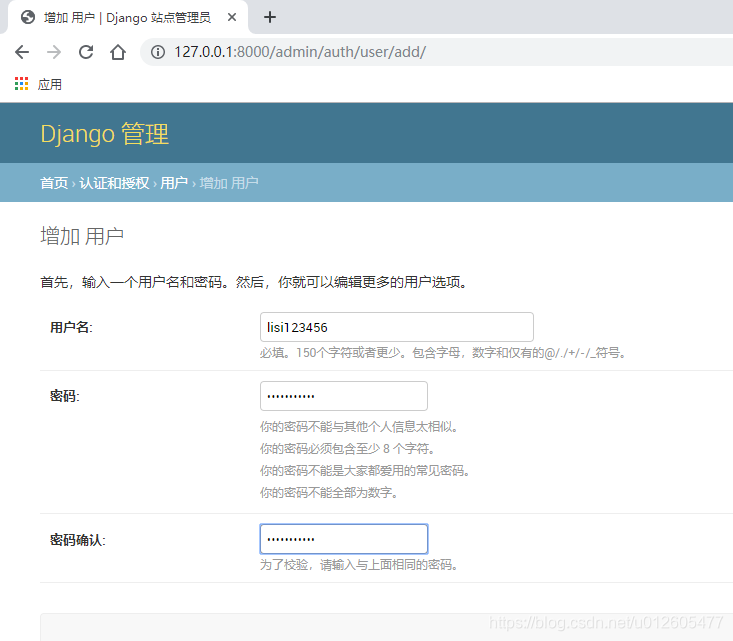Open 认证和授权 breadcrumb link
Image resolution: width=733 pixels, height=641 pixels.
(x=114, y=183)
